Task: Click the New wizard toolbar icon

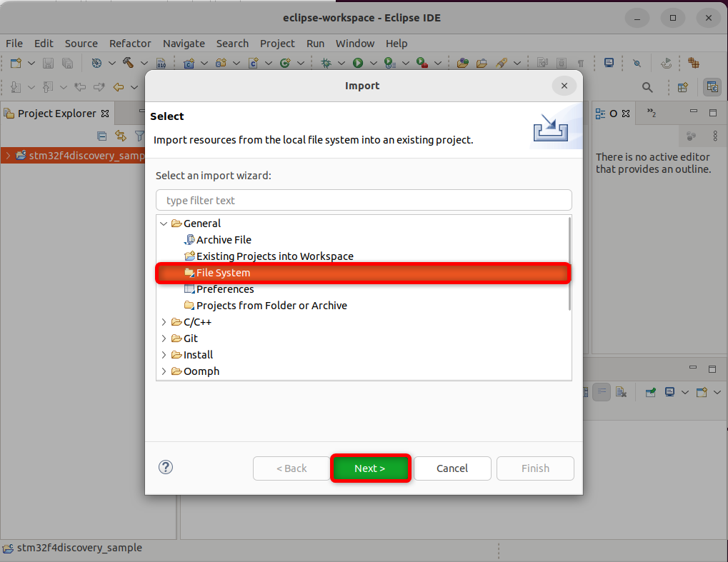Action: point(16,63)
